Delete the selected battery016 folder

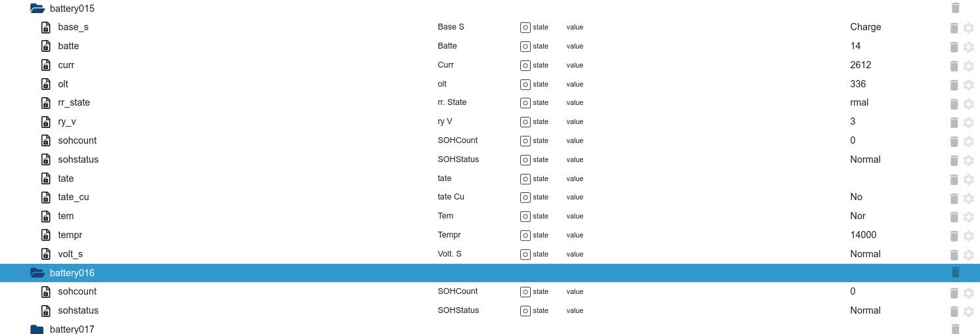955,272
